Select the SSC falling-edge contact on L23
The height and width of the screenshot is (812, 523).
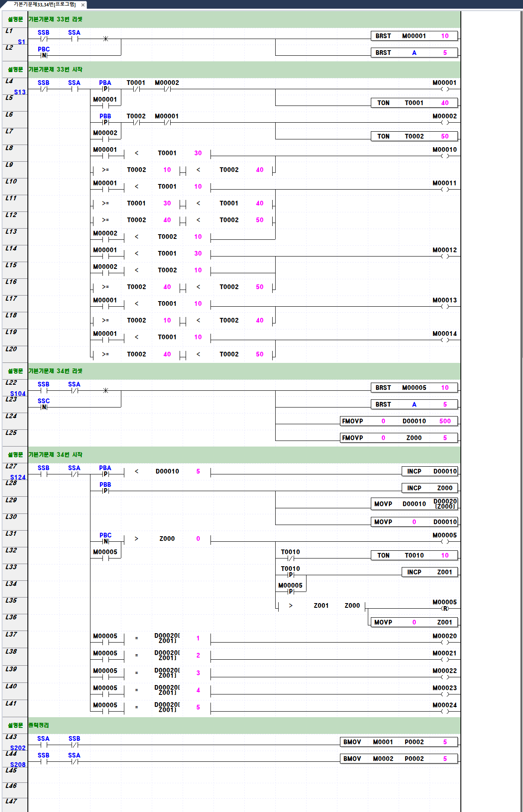(44, 407)
